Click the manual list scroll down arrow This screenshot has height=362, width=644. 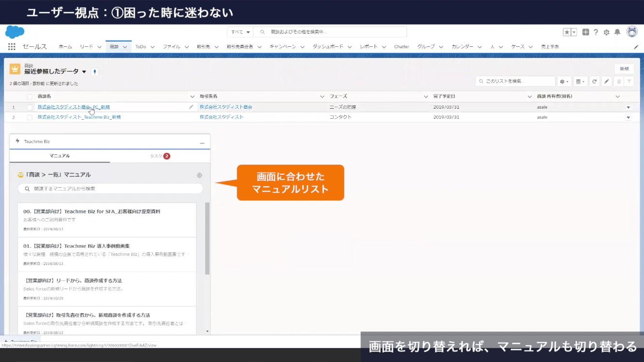tap(208, 331)
